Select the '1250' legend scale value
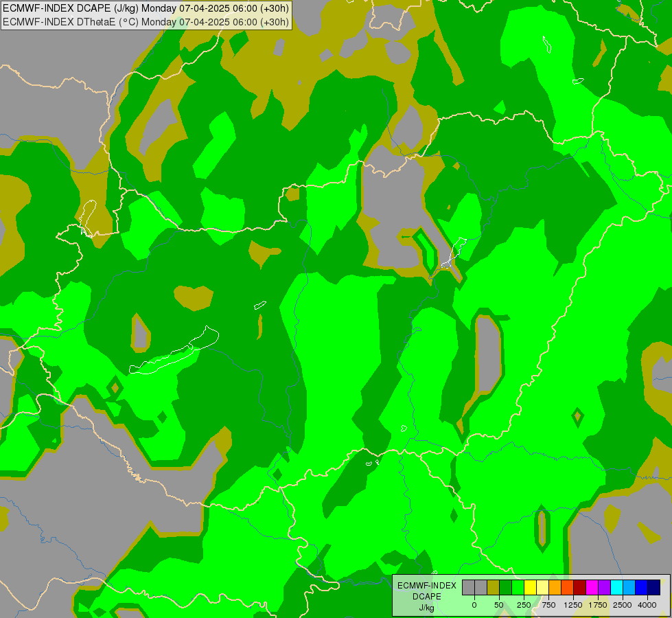 573,605
